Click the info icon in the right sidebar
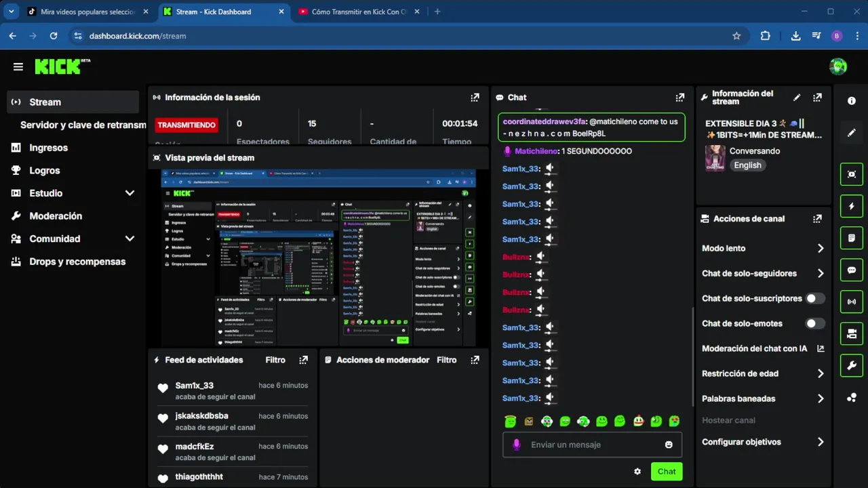Image resolution: width=868 pixels, height=488 pixels. pos(852,101)
